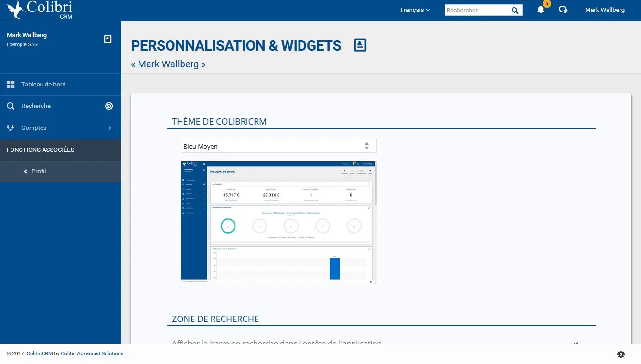This screenshot has width=641, height=364.
Task: Go back via the Profil chevron
Action: [25, 171]
